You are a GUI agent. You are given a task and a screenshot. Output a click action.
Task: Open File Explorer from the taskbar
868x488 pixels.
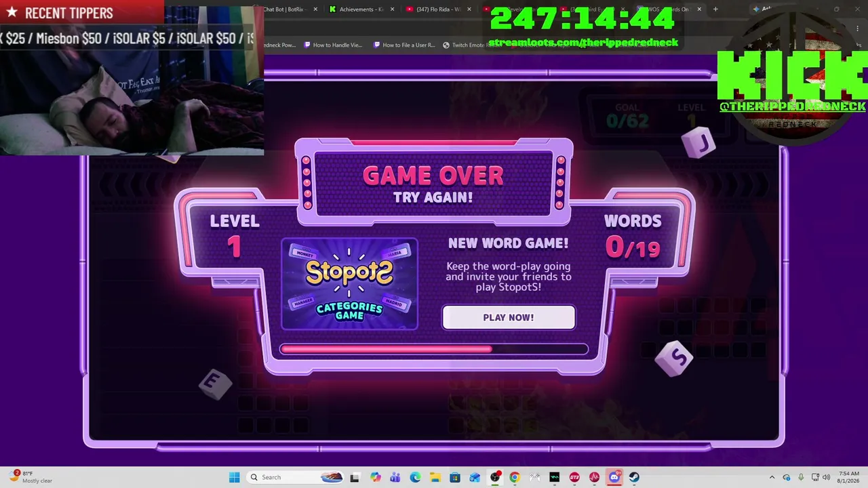[435, 477]
